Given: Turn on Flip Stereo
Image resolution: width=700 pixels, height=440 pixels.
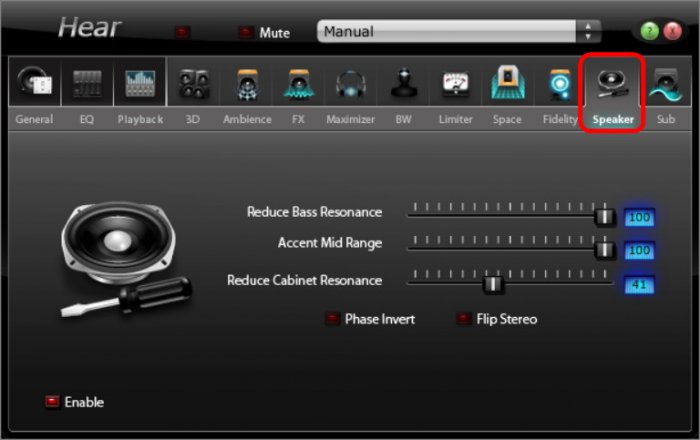Looking at the screenshot, I should tap(464, 319).
